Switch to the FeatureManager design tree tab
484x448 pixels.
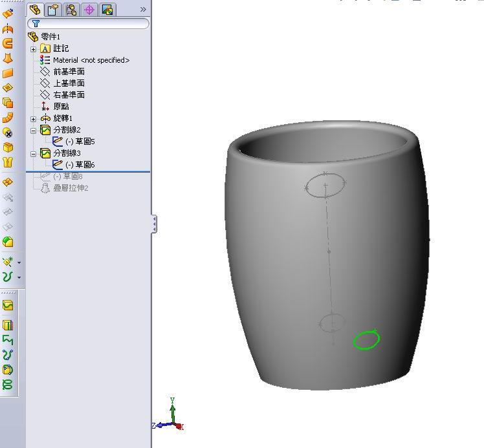coord(35,10)
